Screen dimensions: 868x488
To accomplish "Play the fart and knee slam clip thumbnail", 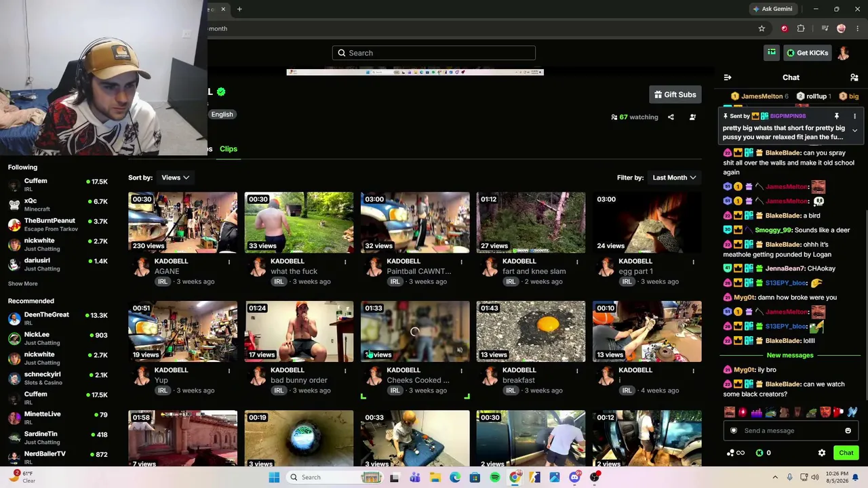I will [531, 222].
